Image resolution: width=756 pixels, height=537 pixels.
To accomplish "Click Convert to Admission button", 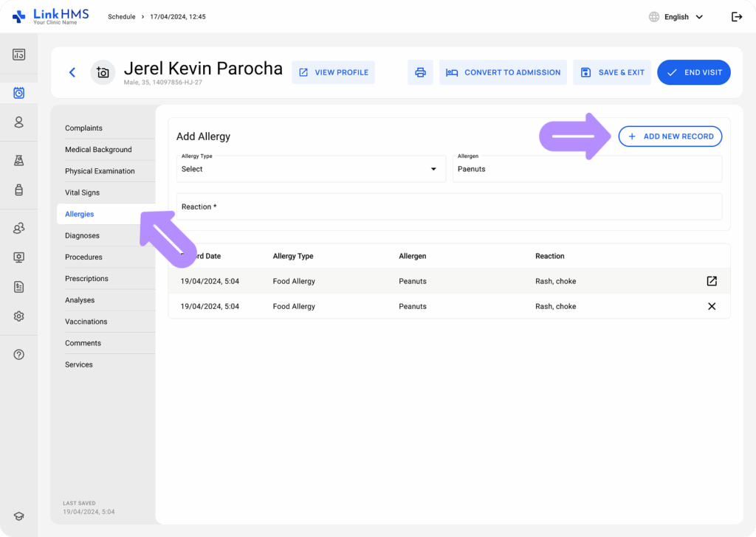I will click(x=503, y=72).
